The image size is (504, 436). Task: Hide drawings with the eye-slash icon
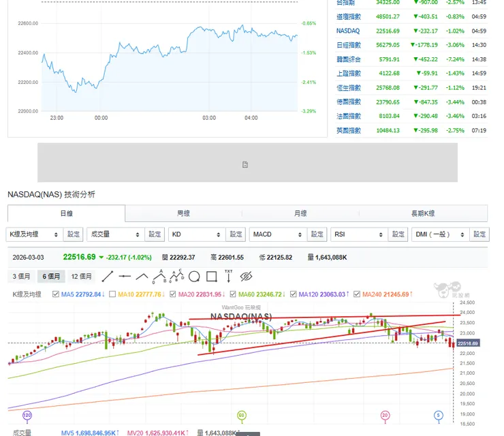(x=246, y=277)
